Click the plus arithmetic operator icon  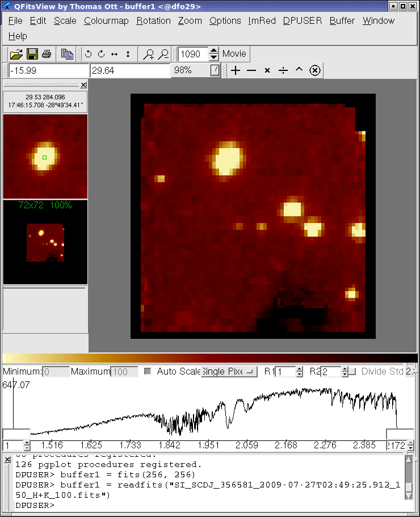pyautogui.click(x=236, y=70)
